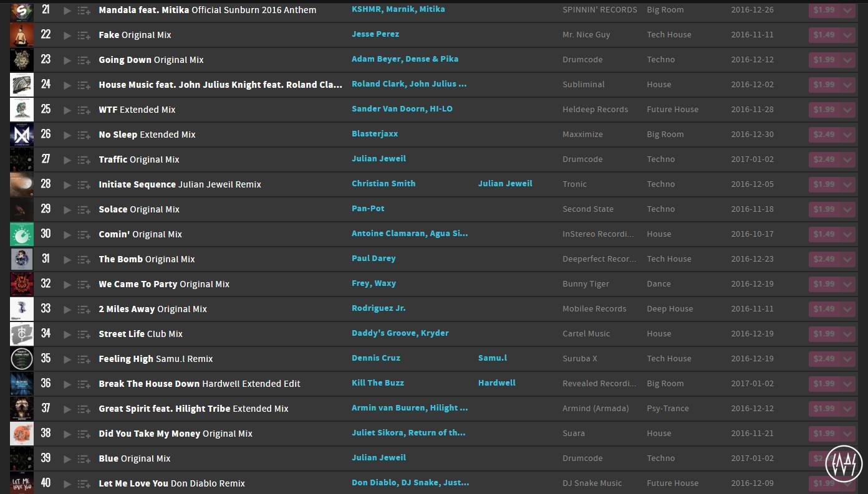
Task: Play Street Life Club Mix
Action: [67, 335]
